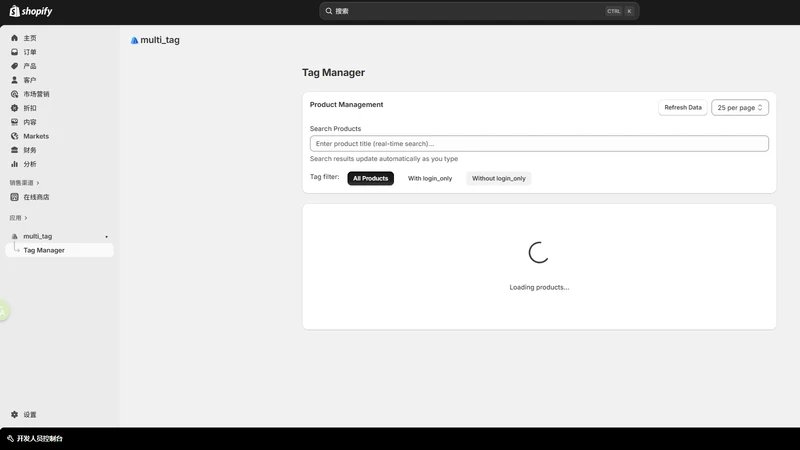Click the multi_tag app icon in sidebar
Viewport: 800px width, 450px height.
click(x=14, y=236)
